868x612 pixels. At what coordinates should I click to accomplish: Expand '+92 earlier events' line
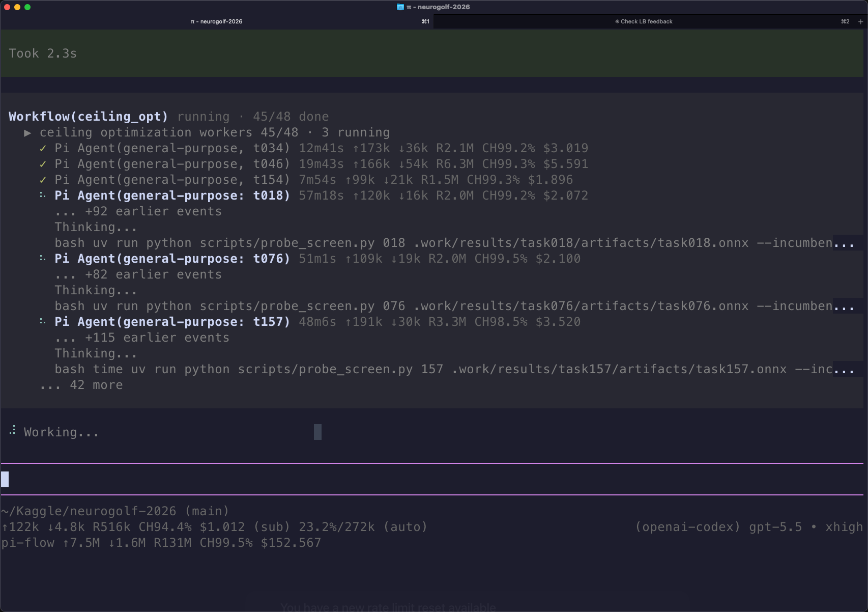(138, 211)
